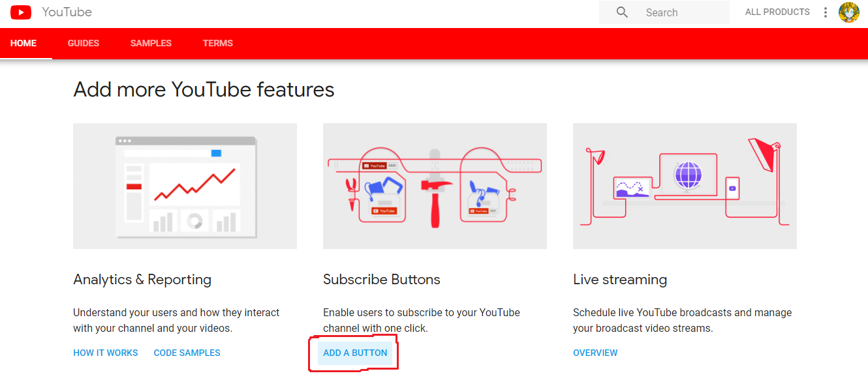Image resolution: width=868 pixels, height=382 pixels.
Task: Click the Subscribe Buttons heading
Action: pyautogui.click(x=382, y=280)
